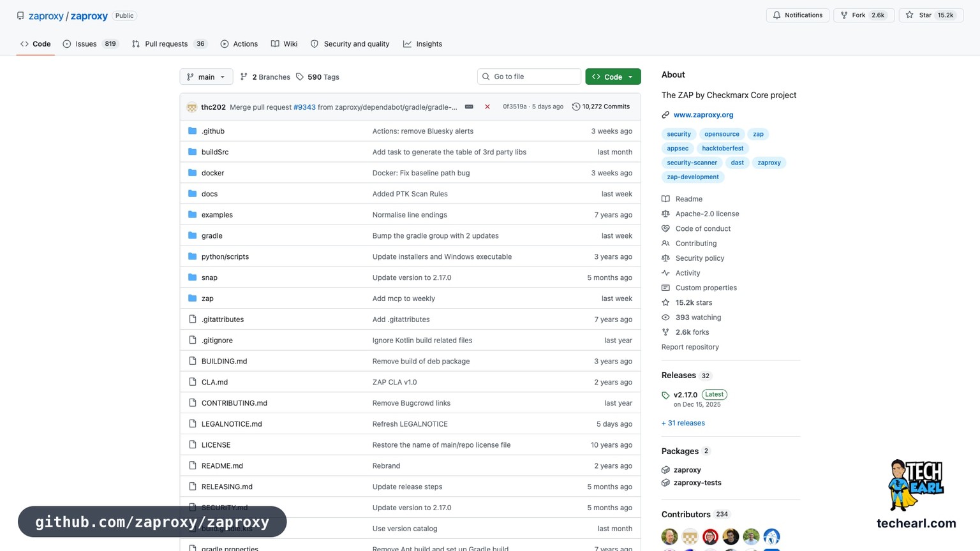The image size is (980, 551).
Task: Open RELEASING.md file
Action: (x=227, y=487)
